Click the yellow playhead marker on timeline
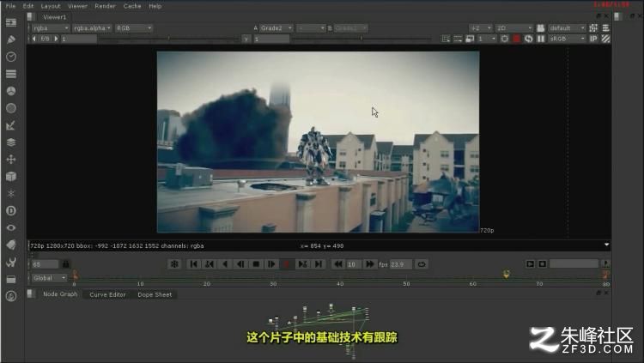 pos(507,275)
